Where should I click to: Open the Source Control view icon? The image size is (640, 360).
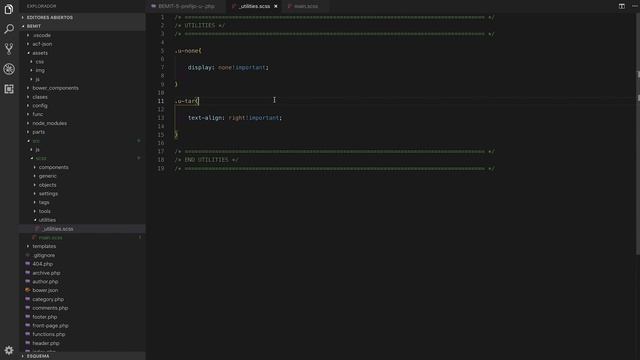pos(9,49)
